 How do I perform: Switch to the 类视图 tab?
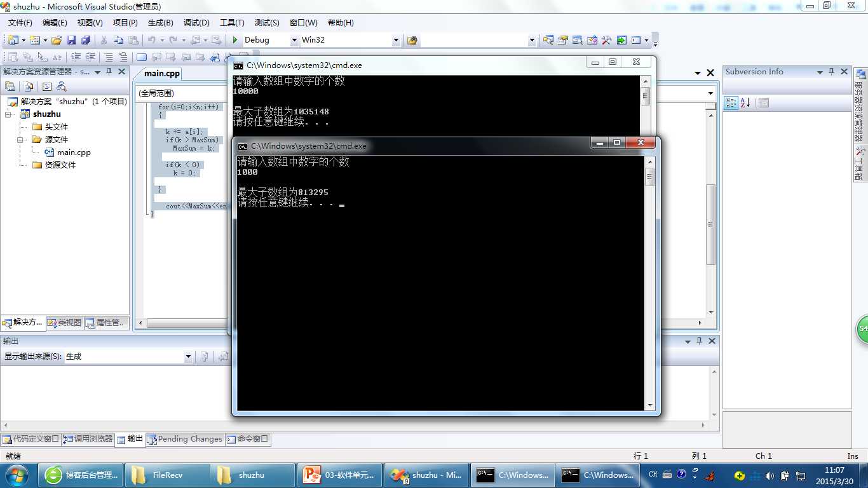click(x=65, y=323)
